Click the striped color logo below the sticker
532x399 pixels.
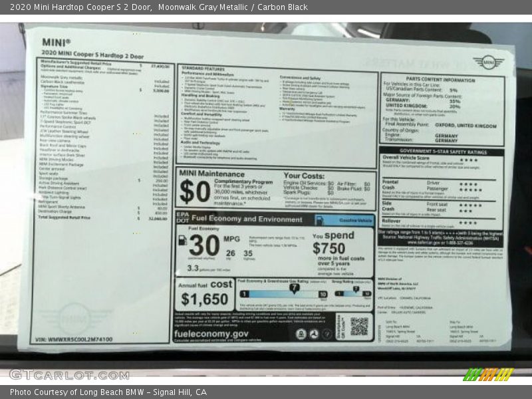[488, 374]
